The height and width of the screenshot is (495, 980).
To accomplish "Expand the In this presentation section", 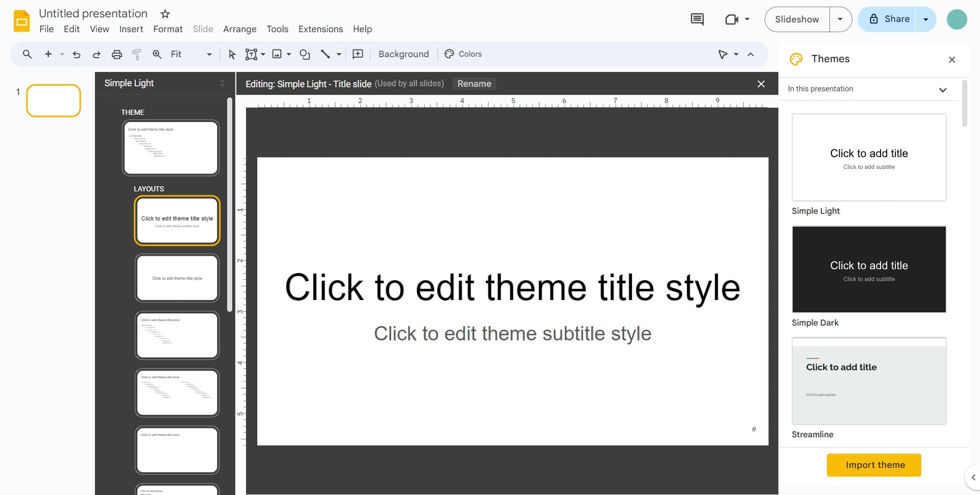I will 942,90.
